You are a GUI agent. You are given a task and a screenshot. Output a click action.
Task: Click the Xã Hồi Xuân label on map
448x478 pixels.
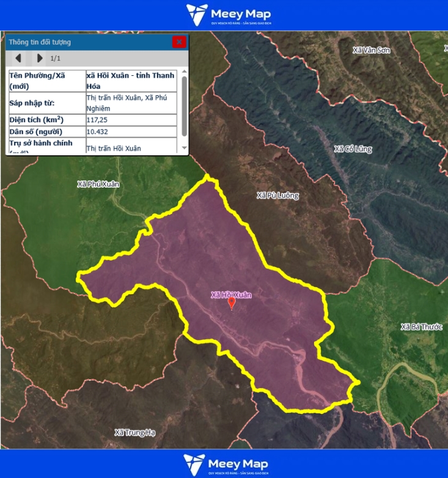[231, 295]
